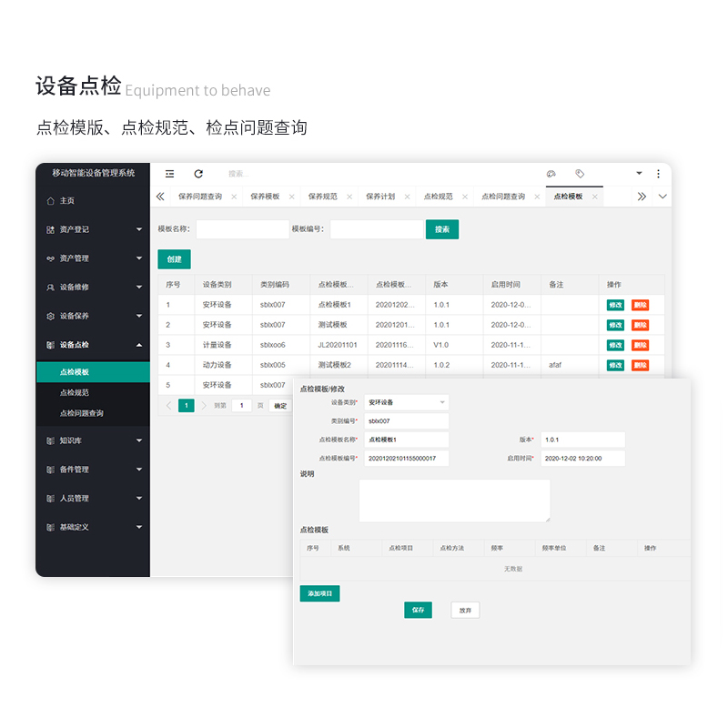Screen dimensions: 728x728
Task: Open 点检规范 in the sidebar submenu
Action: pos(93,392)
